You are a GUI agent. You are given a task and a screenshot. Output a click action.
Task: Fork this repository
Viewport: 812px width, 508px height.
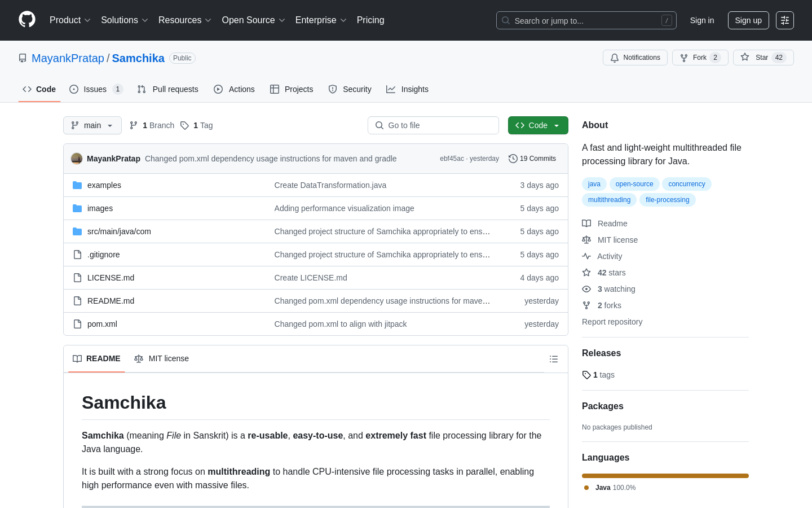pos(700,58)
